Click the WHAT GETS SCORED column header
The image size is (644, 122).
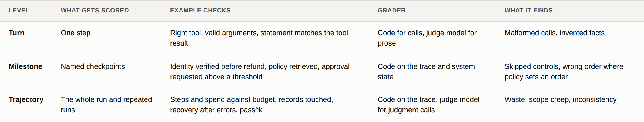coord(95,11)
